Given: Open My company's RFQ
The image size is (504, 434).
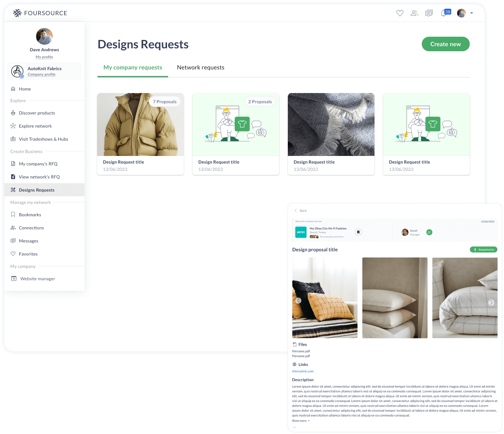Looking at the screenshot, I should (x=38, y=164).
